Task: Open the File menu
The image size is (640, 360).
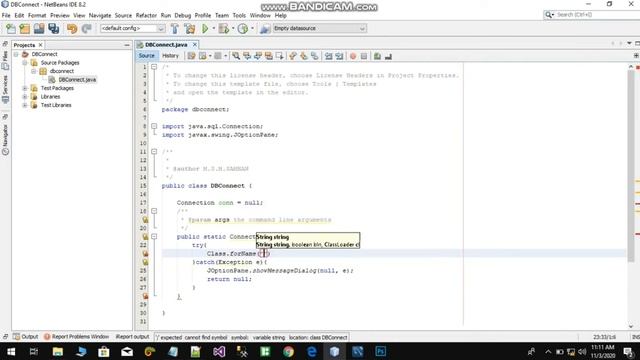Action: [x=6, y=16]
